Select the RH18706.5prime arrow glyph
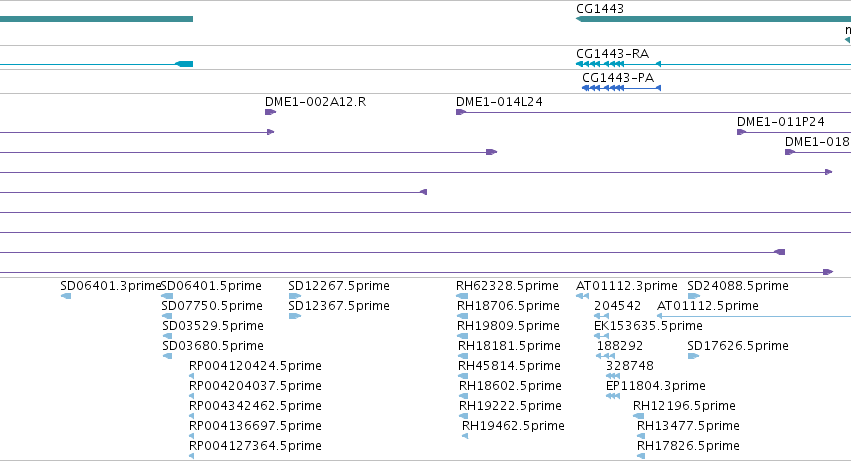851x461 pixels. tap(462, 316)
